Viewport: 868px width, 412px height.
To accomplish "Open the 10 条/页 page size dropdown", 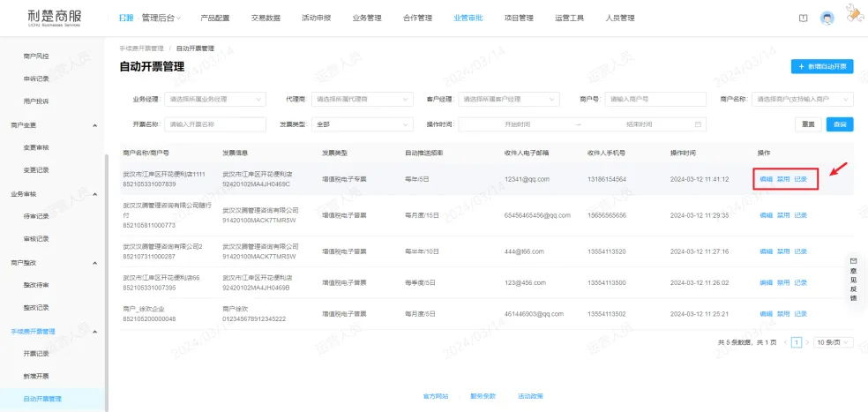I will 833,343.
